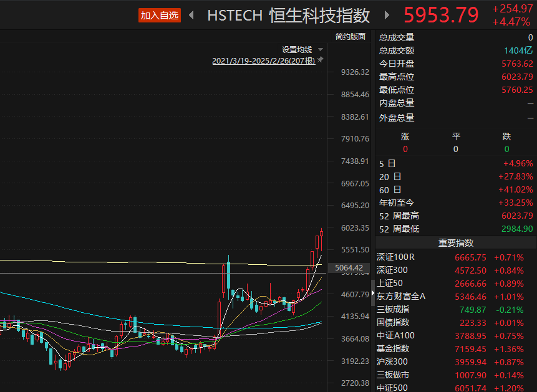This screenshot has width=537, height=392.
Task: Select 三板成指 index entry
Action: click(393, 310)
